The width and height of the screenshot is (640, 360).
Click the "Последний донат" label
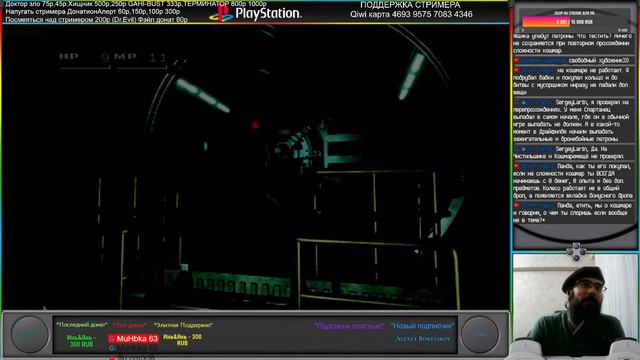click(82, 325)
